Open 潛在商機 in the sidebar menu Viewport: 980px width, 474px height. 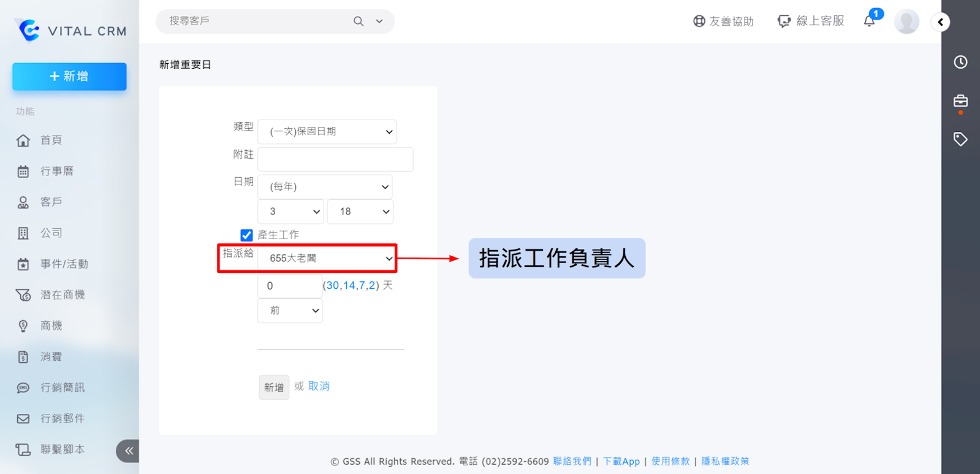click(x=62, y=295)
